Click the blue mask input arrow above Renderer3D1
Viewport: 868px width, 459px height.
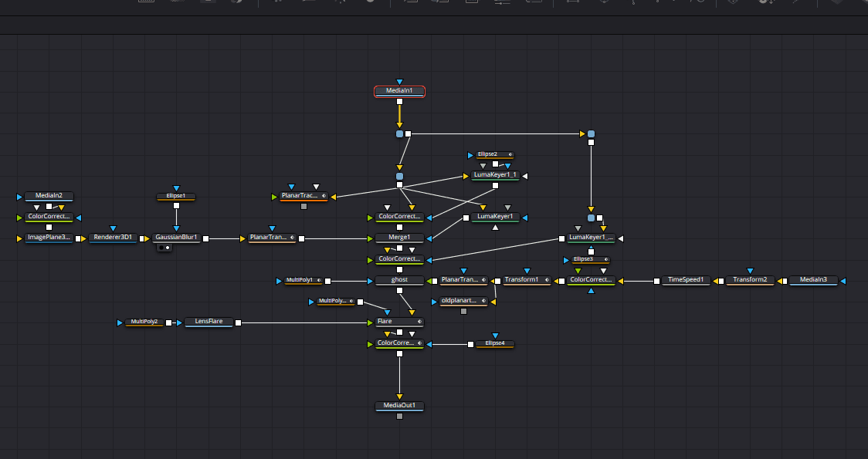(113, 228)
